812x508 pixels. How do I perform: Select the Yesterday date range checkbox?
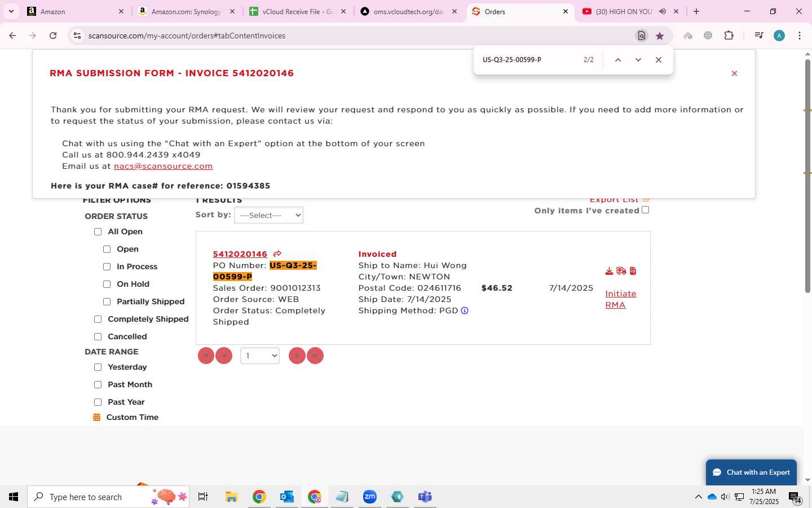point(98,367)
